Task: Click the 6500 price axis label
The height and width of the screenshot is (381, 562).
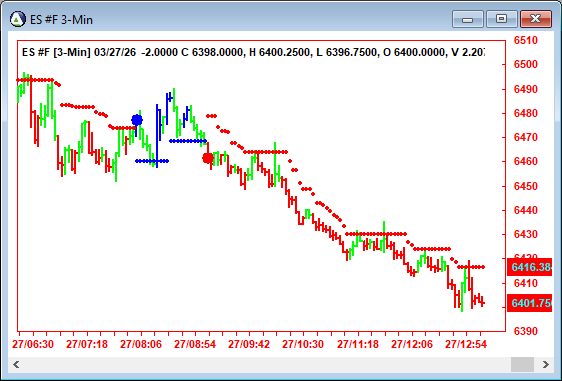Action: [x=526, y=65]
